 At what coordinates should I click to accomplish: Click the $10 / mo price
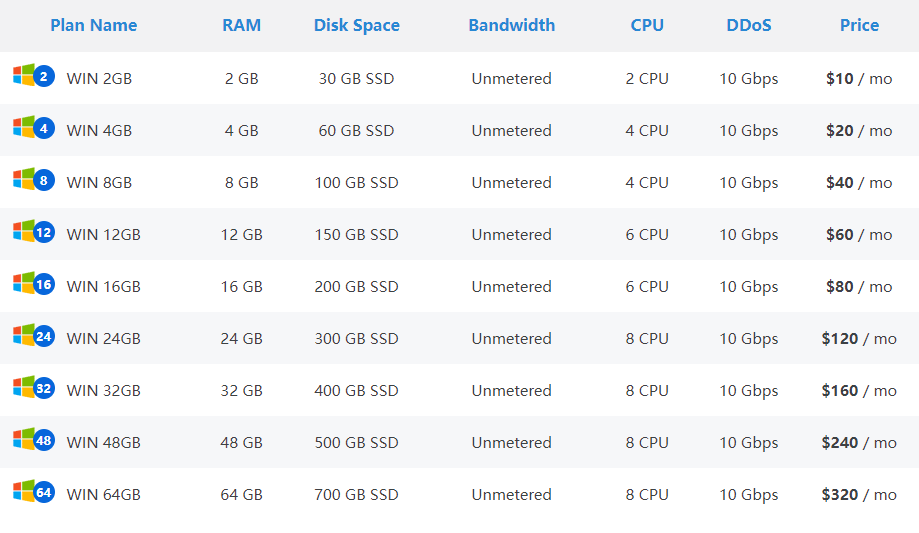(x=859, y=79)
